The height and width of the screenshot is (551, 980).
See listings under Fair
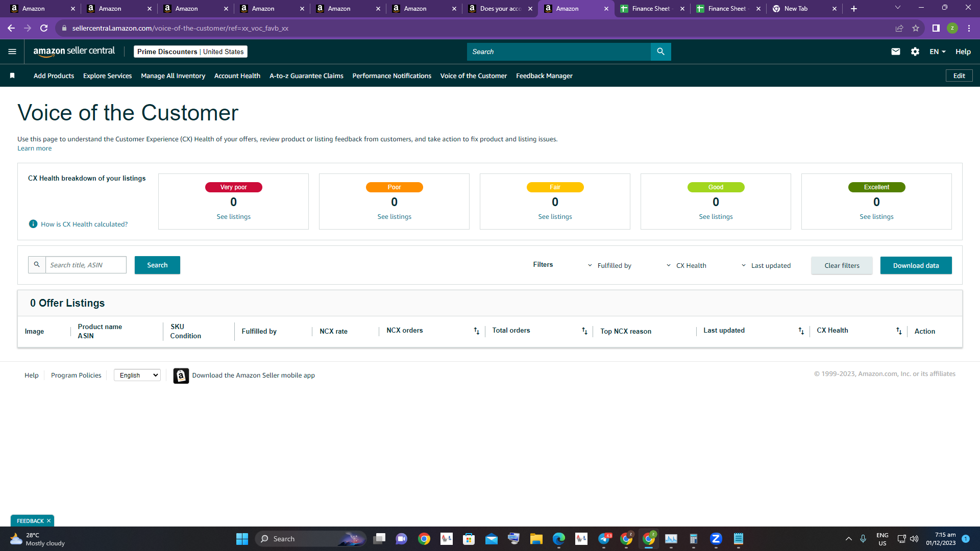click(555, 217)
